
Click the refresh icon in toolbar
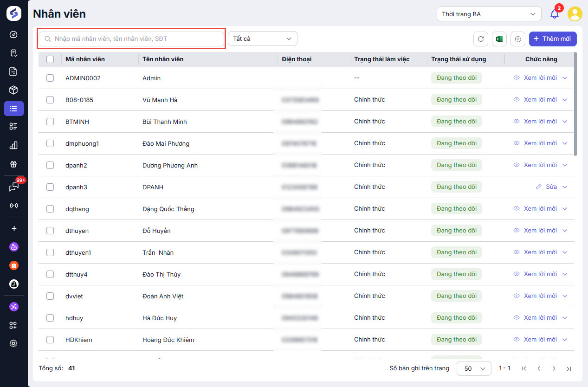tap(481, 39)
